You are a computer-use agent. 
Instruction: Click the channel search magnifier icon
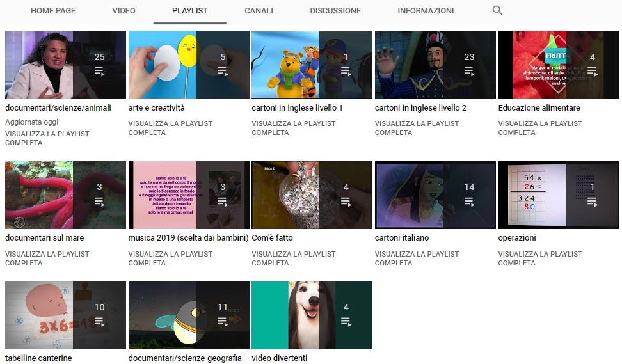point(497,11)
